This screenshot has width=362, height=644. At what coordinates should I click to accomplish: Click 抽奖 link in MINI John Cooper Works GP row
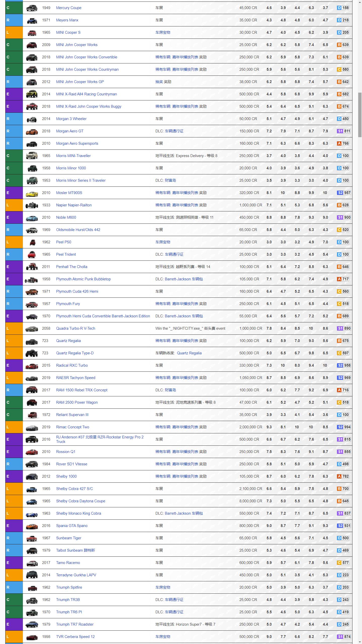159,82
